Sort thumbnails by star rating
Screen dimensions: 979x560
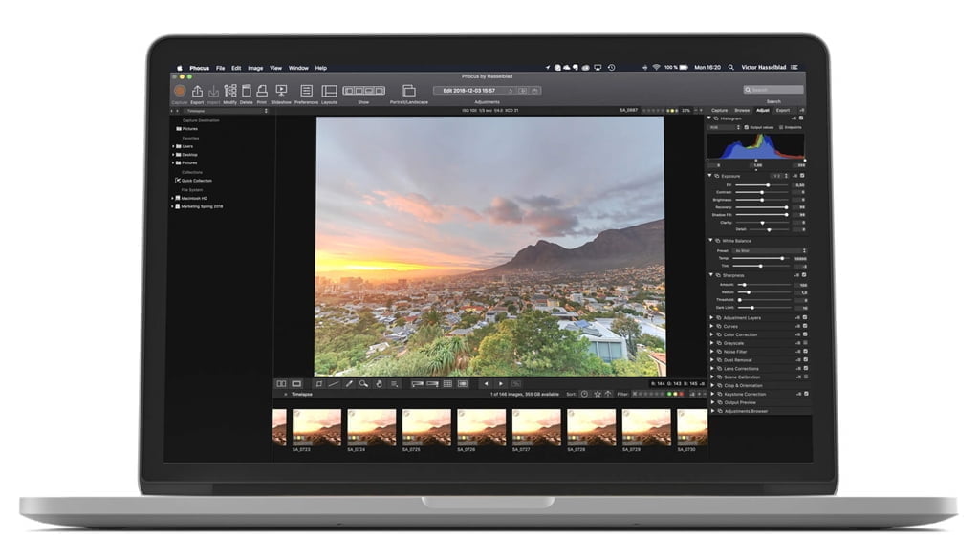[x=598, y=394]
